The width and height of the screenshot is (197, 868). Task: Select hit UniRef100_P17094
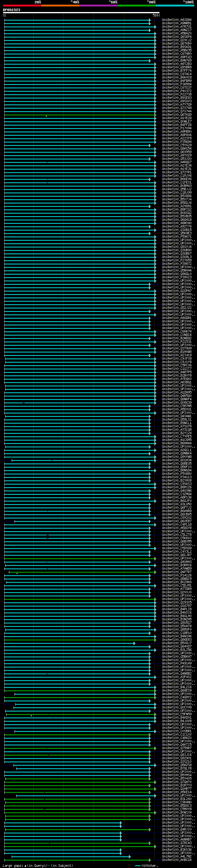click(x=176, y=128)
